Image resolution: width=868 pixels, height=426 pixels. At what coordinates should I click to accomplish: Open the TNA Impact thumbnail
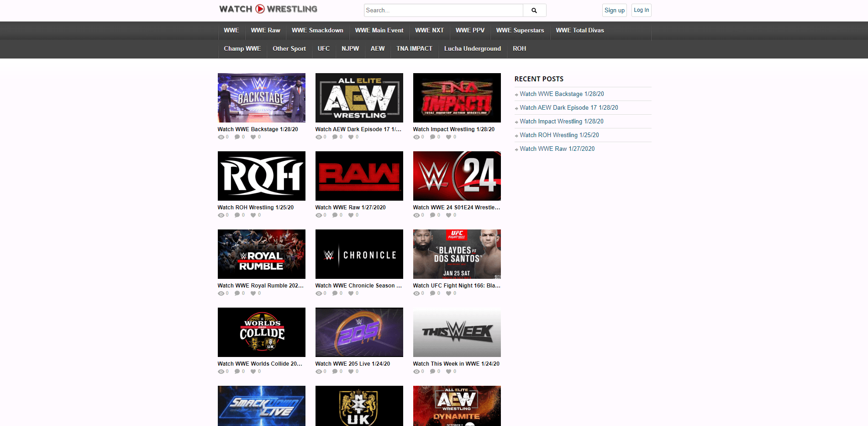click(x=457, y=98)
